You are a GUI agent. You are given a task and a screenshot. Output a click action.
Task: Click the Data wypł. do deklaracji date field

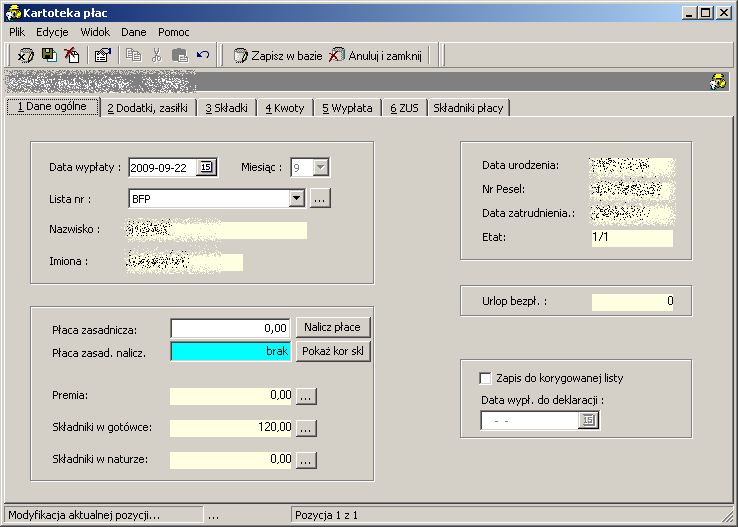pos(530,420)
